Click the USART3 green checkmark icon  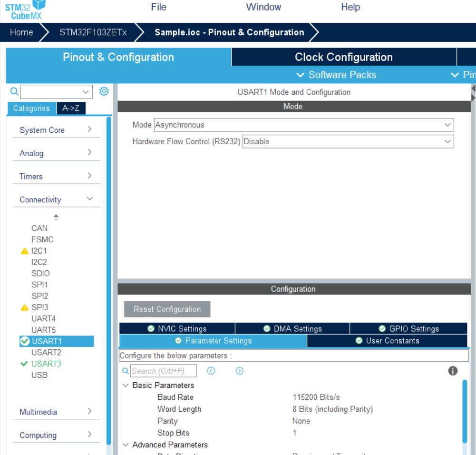click(24, 364)
